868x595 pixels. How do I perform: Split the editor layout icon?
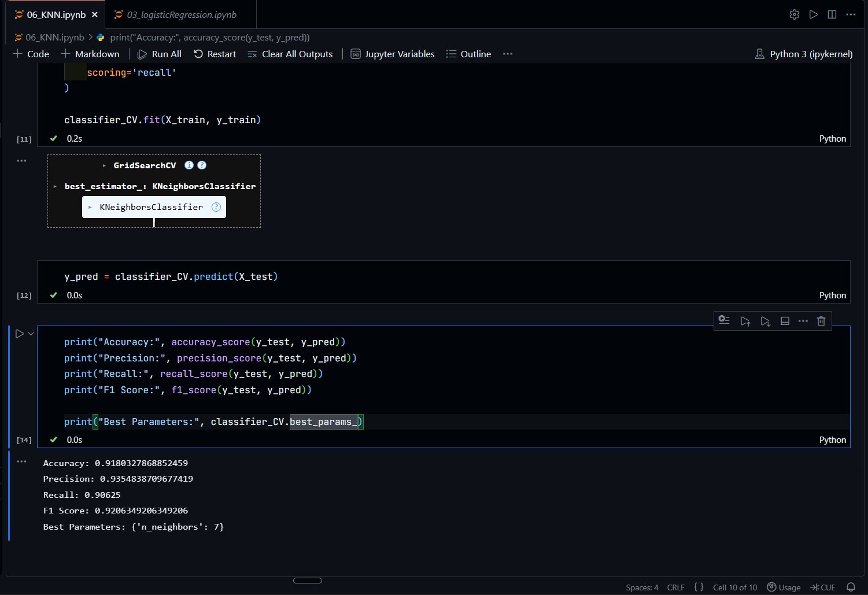click(x=832, y=14)
